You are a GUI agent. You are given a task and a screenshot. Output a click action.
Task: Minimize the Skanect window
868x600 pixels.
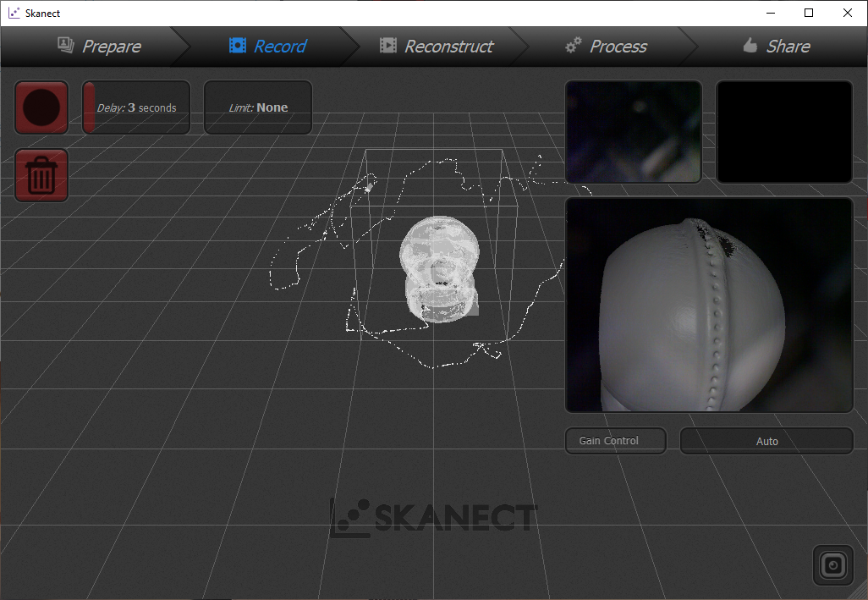point(771,13)
